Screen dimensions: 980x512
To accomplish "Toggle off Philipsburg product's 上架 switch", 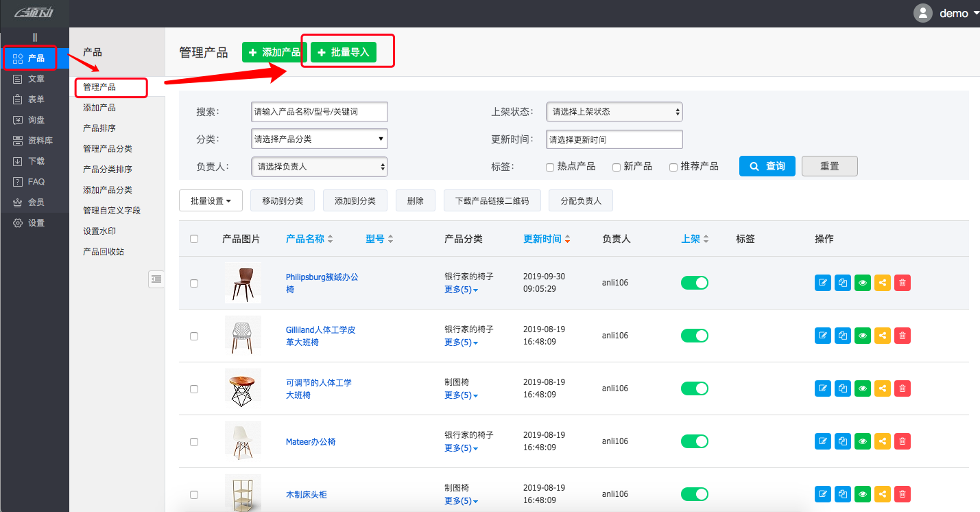I will pos(694,282).
